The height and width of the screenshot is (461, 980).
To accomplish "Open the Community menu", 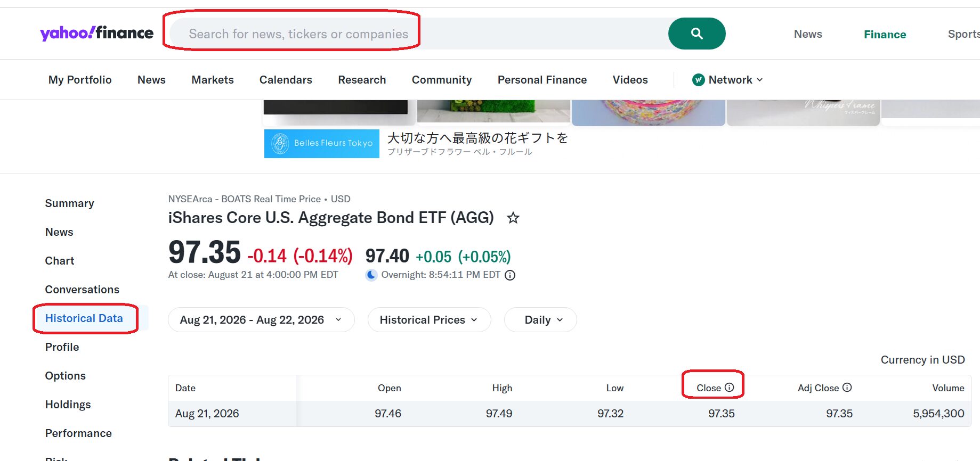I will click(442, 80).
